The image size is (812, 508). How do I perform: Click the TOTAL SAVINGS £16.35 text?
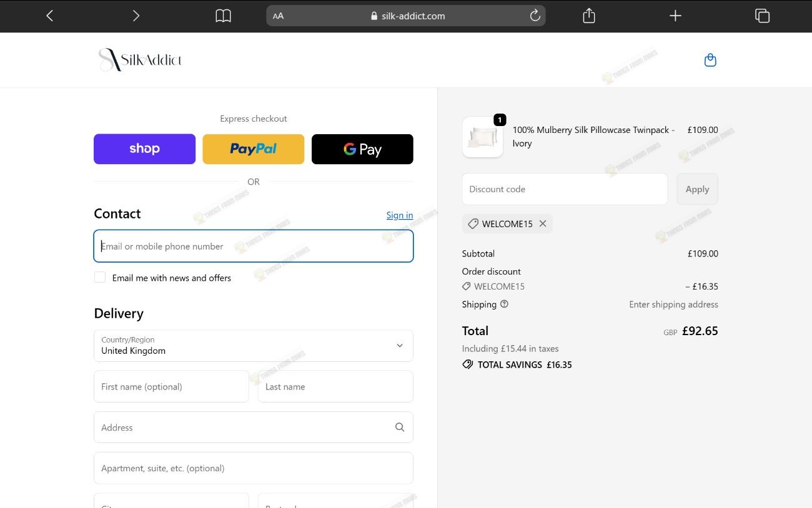pyautogui.click(x=525, y=364)
